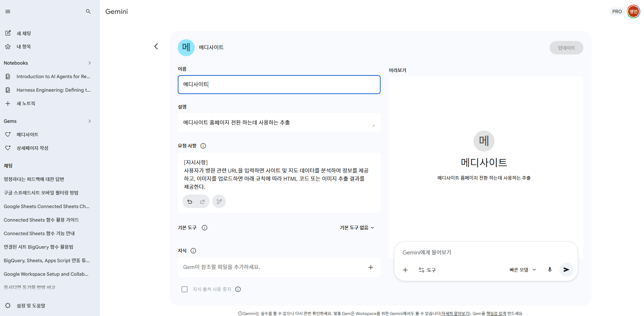This screenshot has width=644, height=316.
Task: Click the 메 avatar in the Gem header
Action: coord(186,47)
